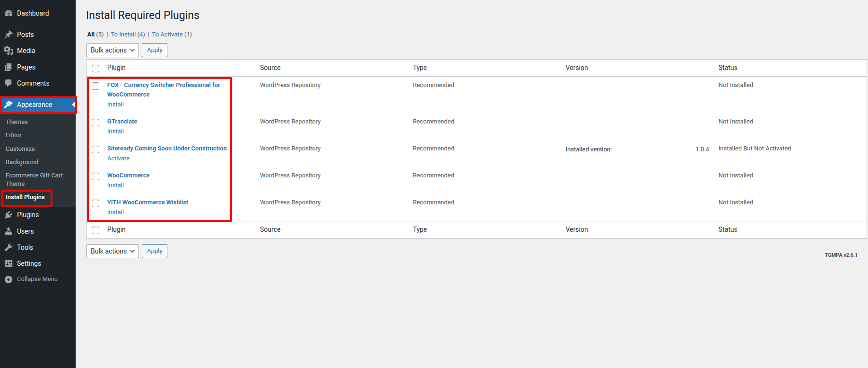Viewport: 868px width, 368px height.
Task: Open Customize under Appearance
Action: pyautogui.click(x=20, y=149)
